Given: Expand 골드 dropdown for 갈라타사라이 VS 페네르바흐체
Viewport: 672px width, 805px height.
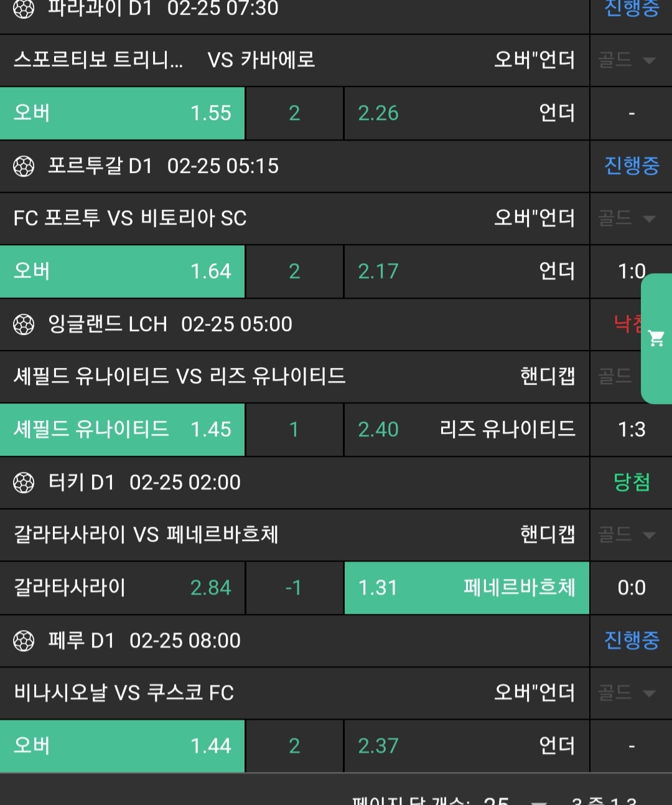Looking at the screenshot, I should tap(627, 535).
